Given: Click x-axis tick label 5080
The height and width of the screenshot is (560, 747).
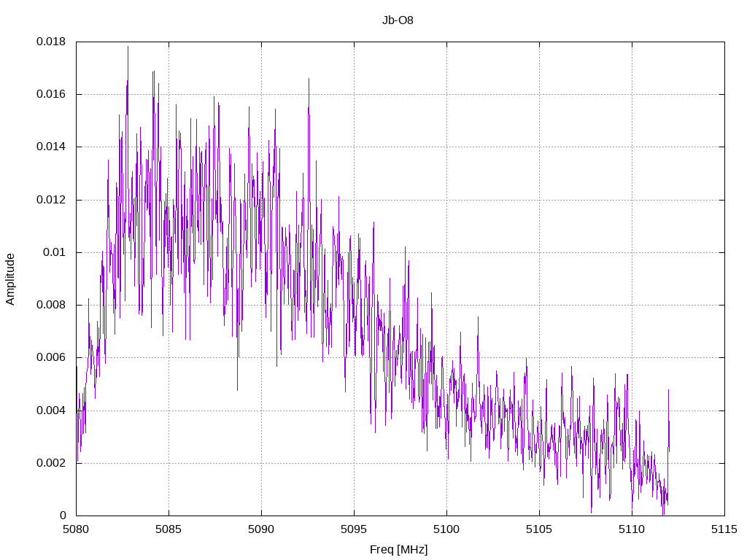Looking at the screenshot, I should pyautogui.click(x=76, y=529).
